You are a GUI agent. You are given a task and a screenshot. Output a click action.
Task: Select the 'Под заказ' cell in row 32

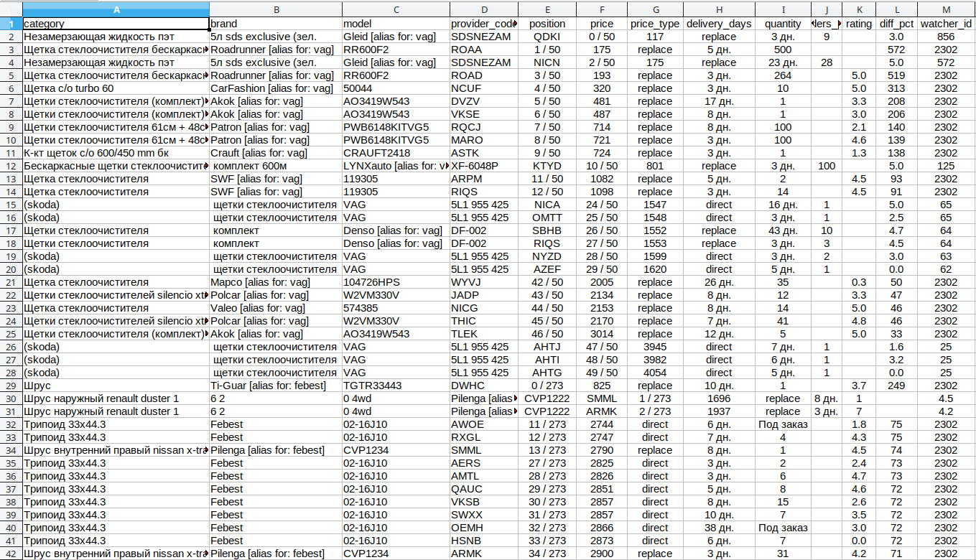click(783, 424)
